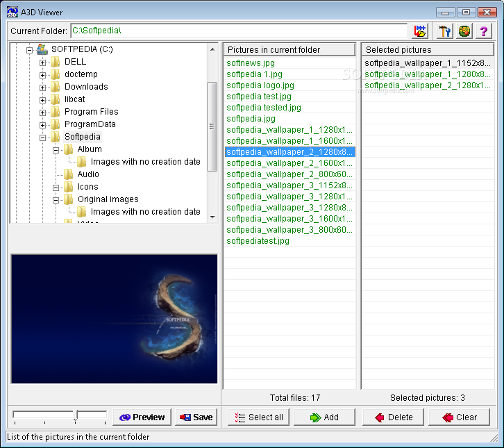Image resolution: width=504 pixels, height=448 pixels.
Task: Expand the libcat folder node
Action: [42, 100]
